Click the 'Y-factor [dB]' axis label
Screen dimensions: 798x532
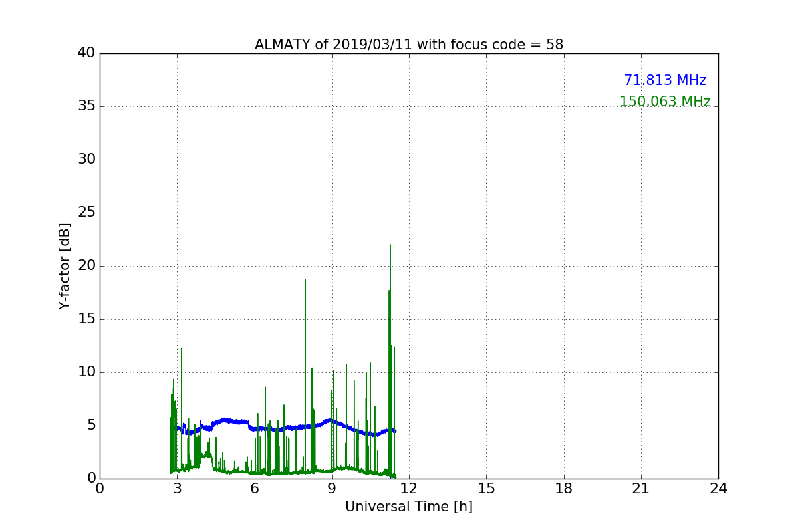[65, 266]
